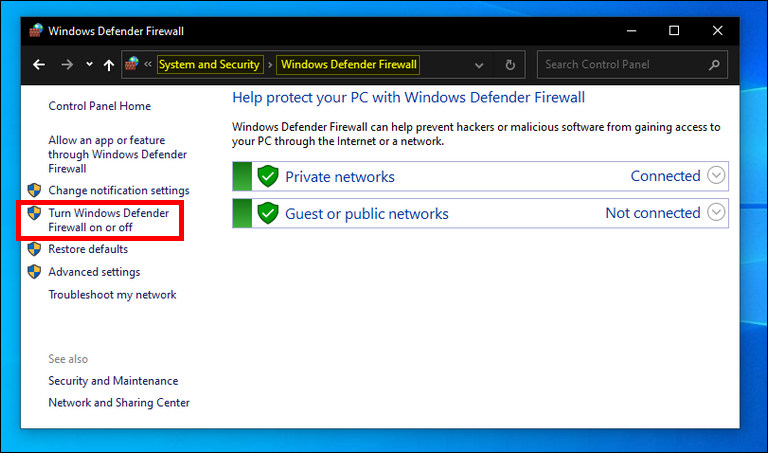Click chevron between System and Security breadcrumbs

click(x=270, y=65)
